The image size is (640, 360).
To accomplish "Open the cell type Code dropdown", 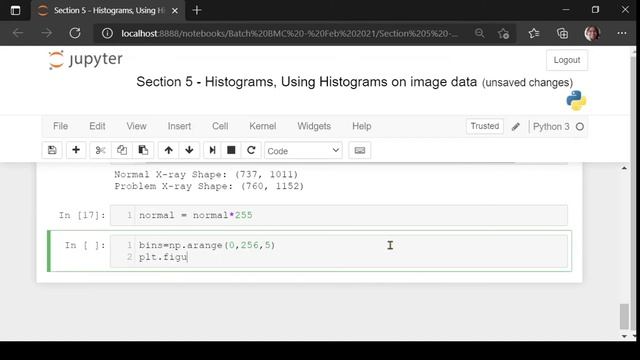I will click(303, 151).
